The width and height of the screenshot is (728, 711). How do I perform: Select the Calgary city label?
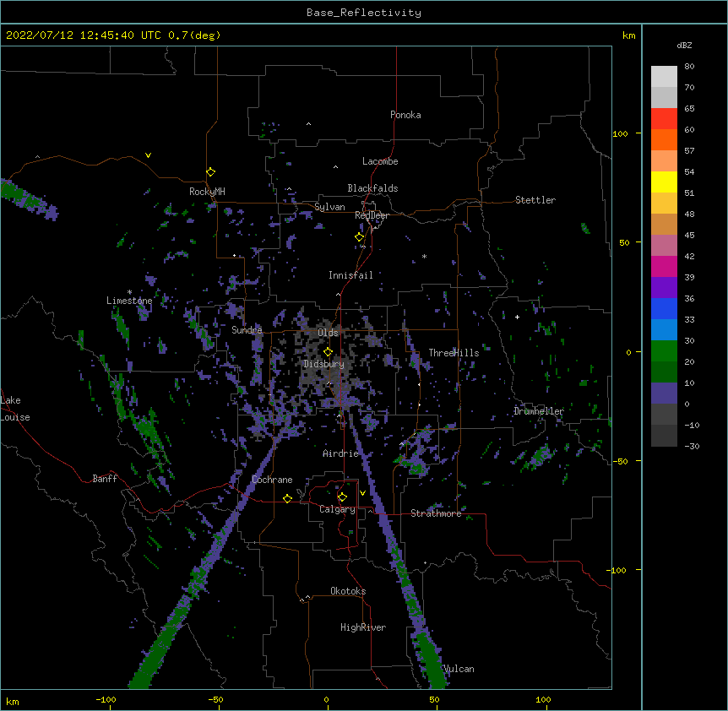337,509
